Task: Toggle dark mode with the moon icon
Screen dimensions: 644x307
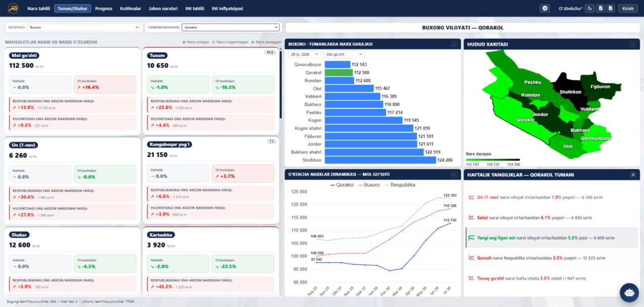Action: (x=590, y=8)
